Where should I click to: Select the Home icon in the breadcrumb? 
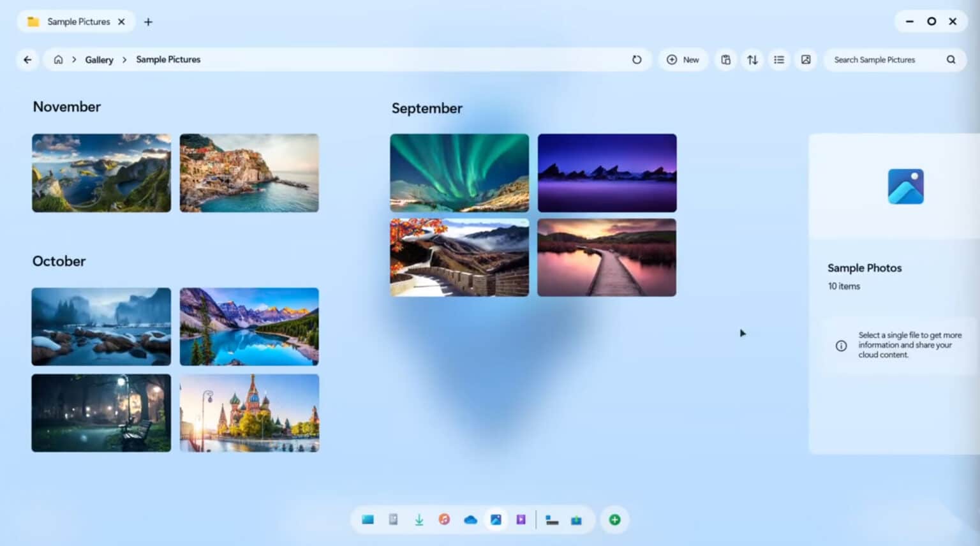[58, 59]
